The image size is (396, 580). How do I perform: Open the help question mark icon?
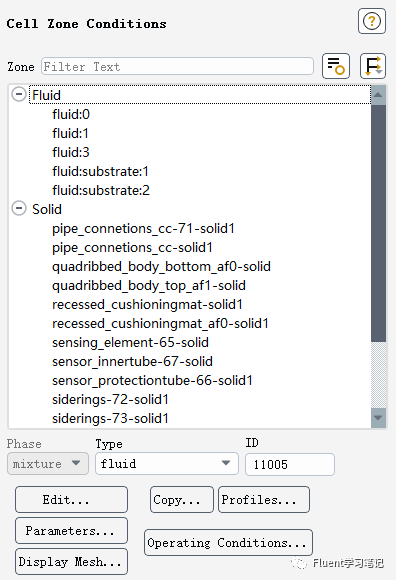click(x=372, y=21)
